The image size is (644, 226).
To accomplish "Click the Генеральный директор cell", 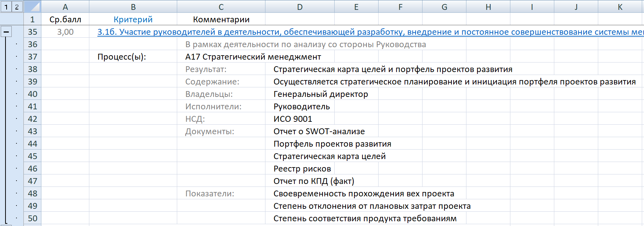I will 320,94.
